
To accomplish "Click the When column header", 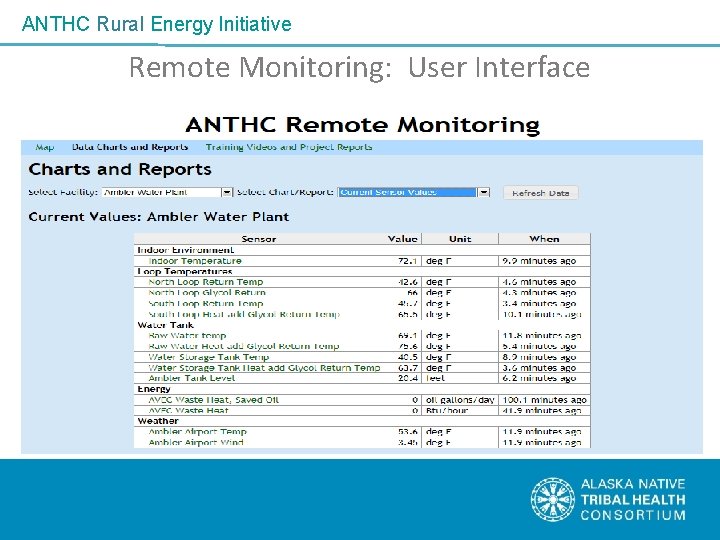I will [544, 239].
